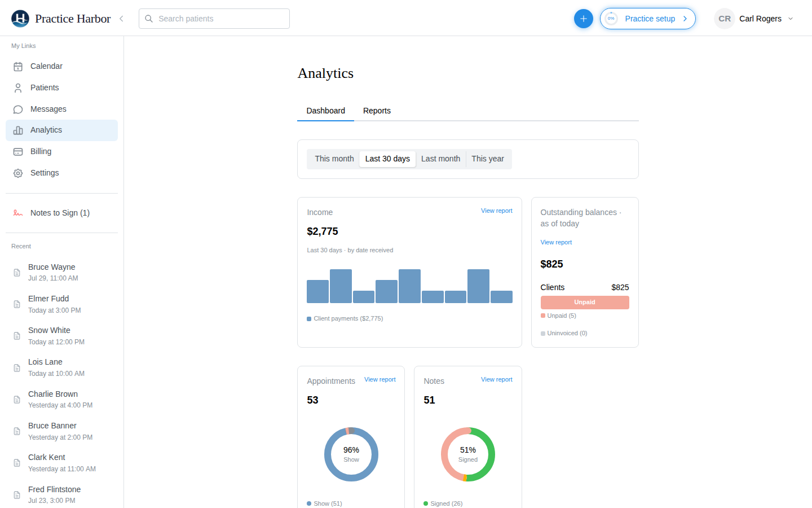Click the 51% Signed donut chart

coord(468,454)
